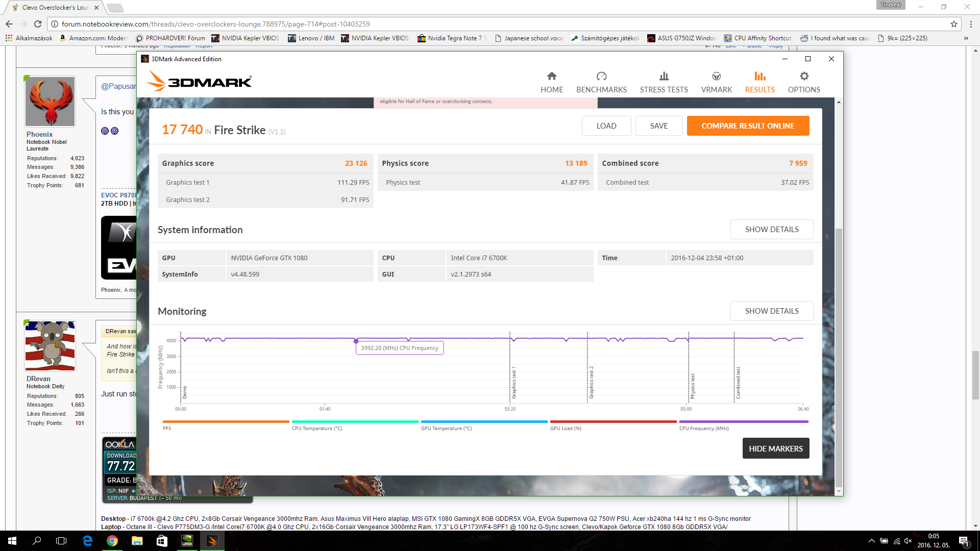Click the network Wi-Fi tray icon
The height and width of the screenshot is (551, 980).
click(896, 541)
